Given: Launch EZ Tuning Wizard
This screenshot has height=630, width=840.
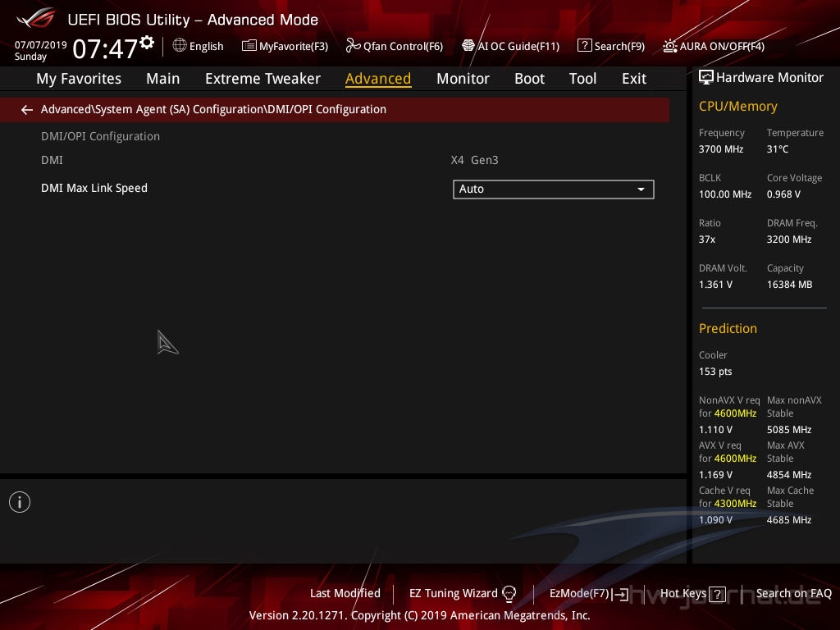Looking at the screenshot, I should click(x=463, y=594).
